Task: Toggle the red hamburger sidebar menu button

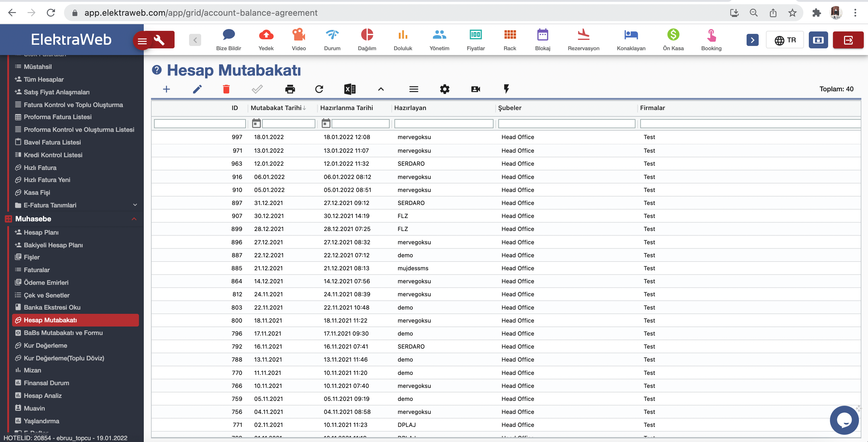Action: click(x=142, y=41)
